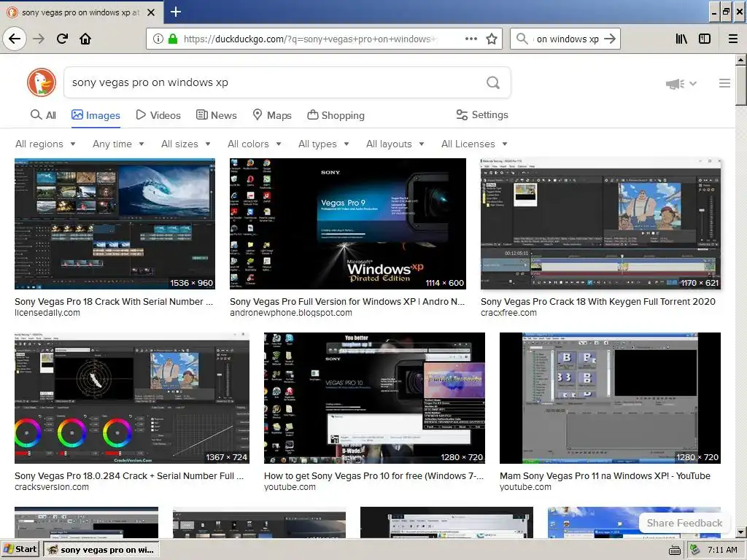Viewport: 747px width, 560px height.
Task: Expand the All Licenses filter
Action: [x=474, y=144]
